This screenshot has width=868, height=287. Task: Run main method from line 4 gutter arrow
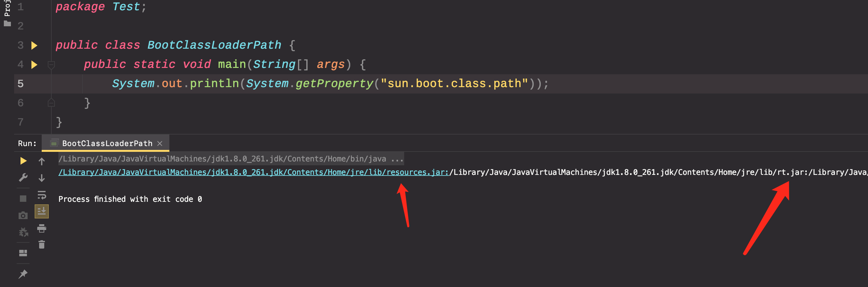point(34,64)
